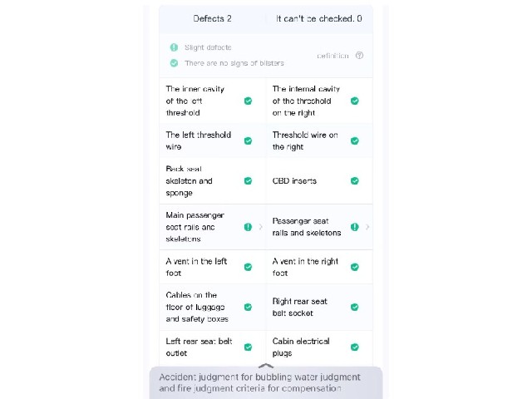Switch to the It can't be checked tab

(x=319, y=18)
